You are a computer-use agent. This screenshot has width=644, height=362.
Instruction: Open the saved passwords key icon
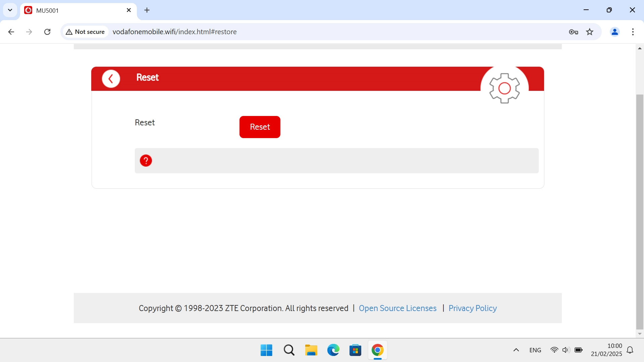pyautogui.click(x=574, y=32)
